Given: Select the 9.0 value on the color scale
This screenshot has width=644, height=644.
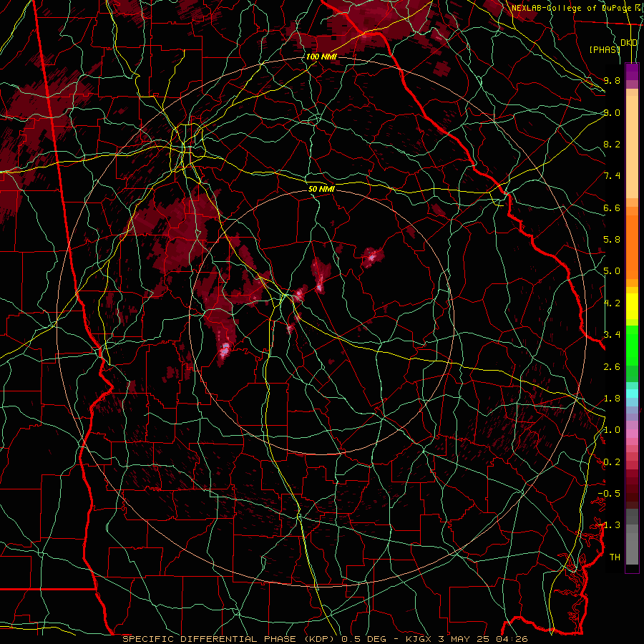Looking at the screenshot, I should (612, 112).
